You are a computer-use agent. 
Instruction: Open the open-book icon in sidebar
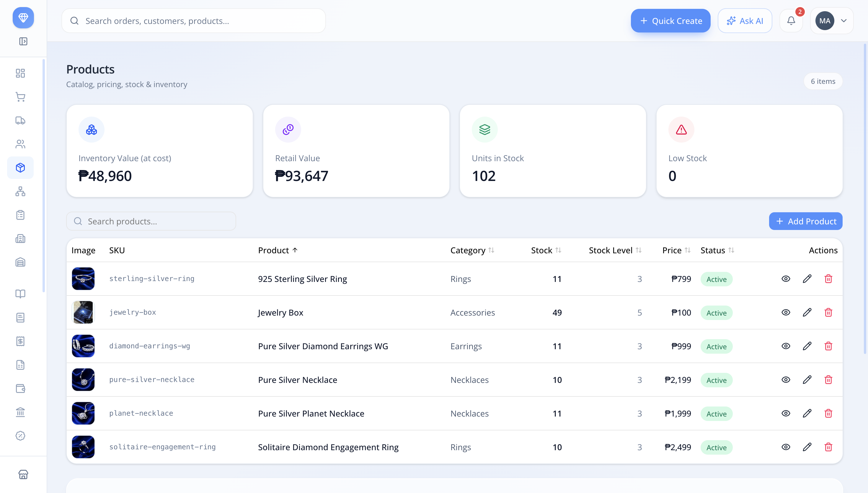tap(20, 294)
